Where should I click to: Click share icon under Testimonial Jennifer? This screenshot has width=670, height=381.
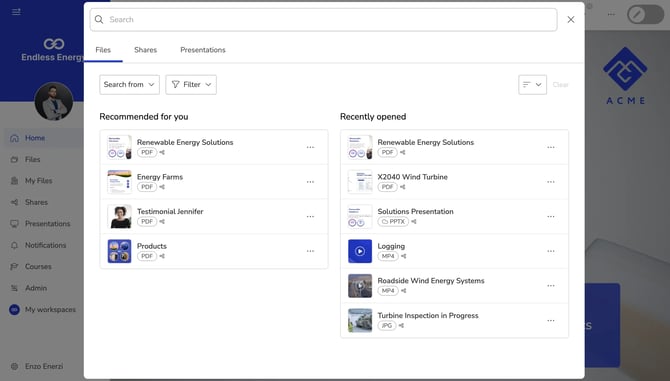pyautogui.click(x=162, y=222)
